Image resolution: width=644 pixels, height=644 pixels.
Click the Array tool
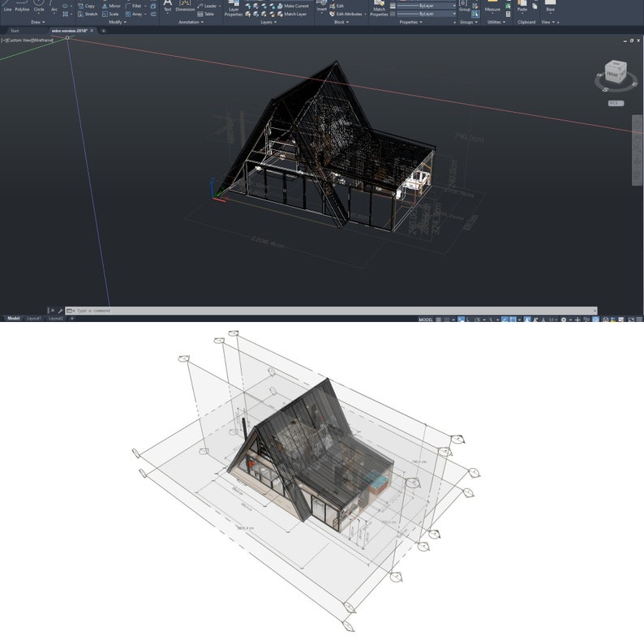tap(134, 14)
